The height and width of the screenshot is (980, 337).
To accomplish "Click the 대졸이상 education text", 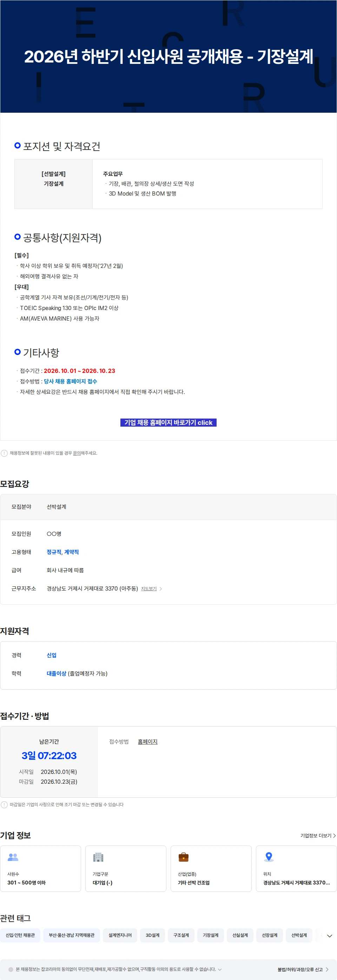I will (x=56, y=673).
